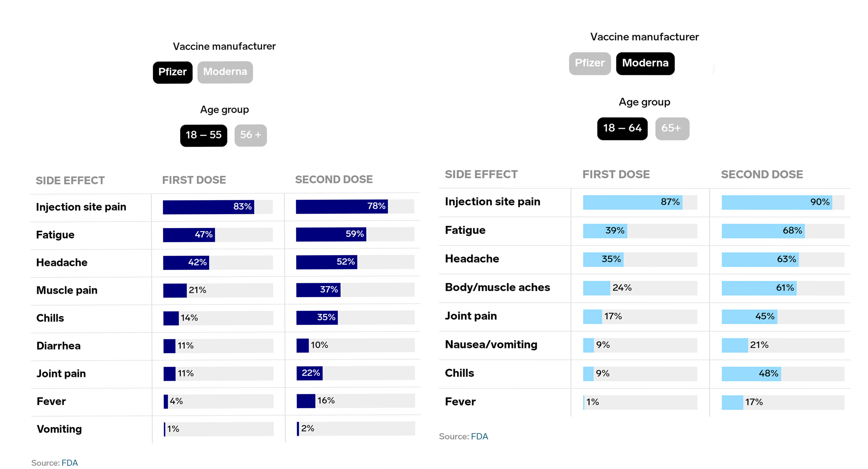This screenshot has width=868, height=469.
Task: Click the light blue 48% chills bar
Action: [751, 374]
